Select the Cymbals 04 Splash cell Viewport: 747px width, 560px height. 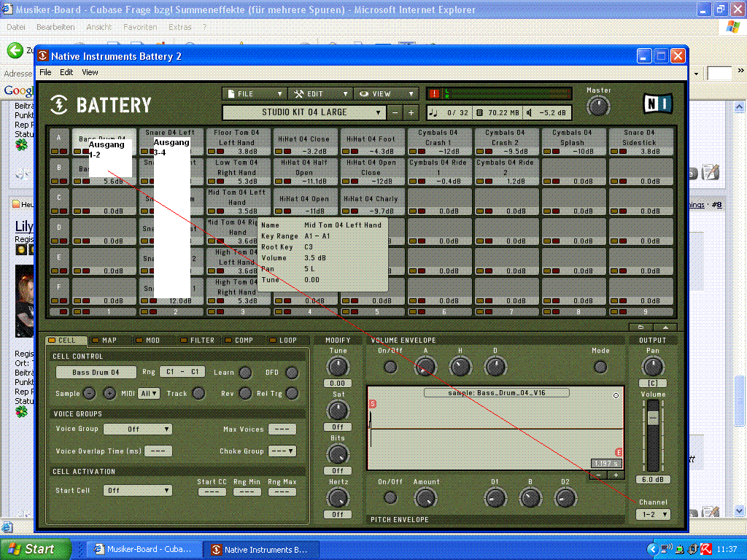(x=572, y=141)
